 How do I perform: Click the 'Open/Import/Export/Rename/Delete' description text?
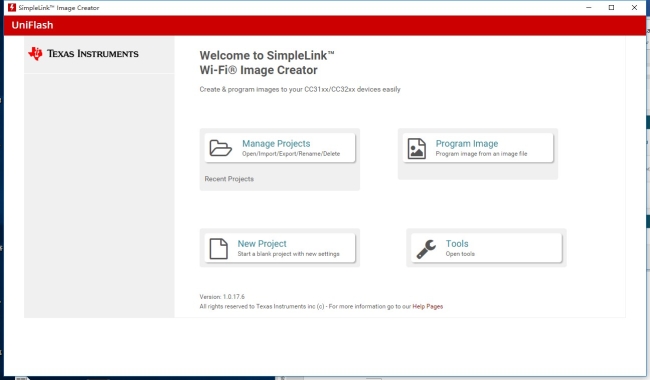coord(291,154)
